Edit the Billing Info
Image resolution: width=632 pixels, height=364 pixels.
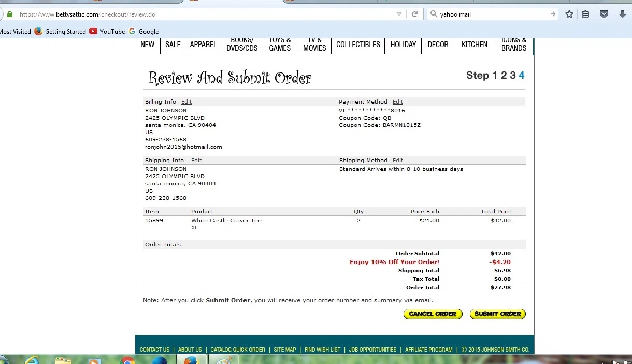(x=186, y=102)
